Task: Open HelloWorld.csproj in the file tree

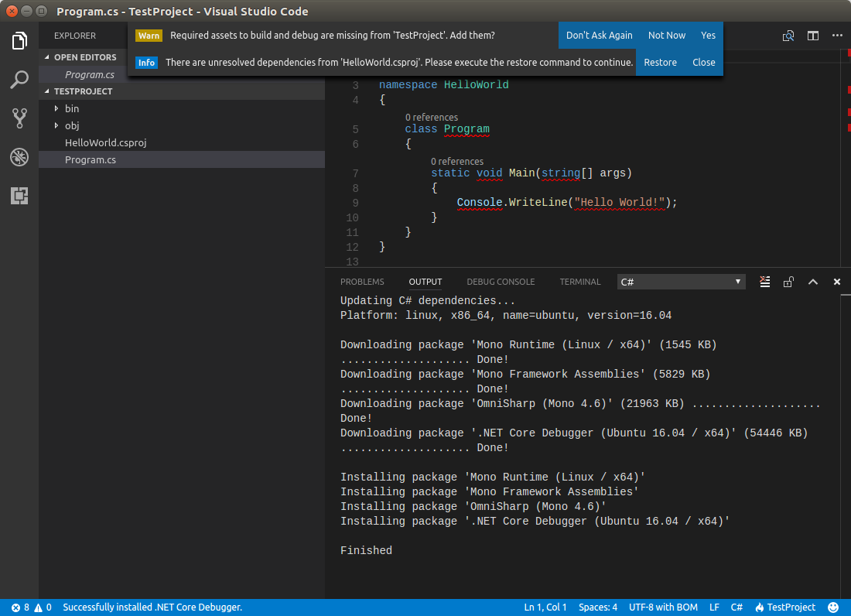Action: (x=106, y=142)
